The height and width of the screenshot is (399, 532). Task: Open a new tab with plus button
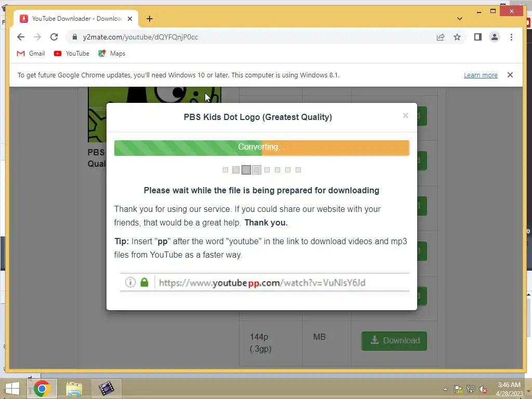(x=150, y=19)
